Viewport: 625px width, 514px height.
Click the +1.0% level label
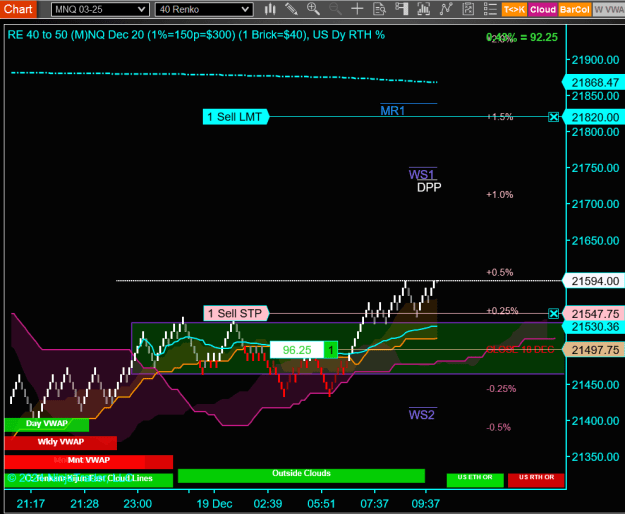point(499,195)
